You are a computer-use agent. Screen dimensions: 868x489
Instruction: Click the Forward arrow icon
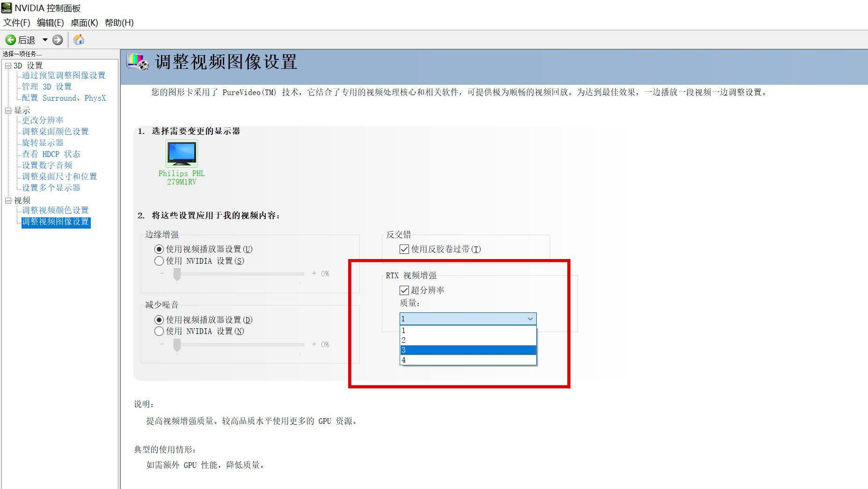pos(58,40)
